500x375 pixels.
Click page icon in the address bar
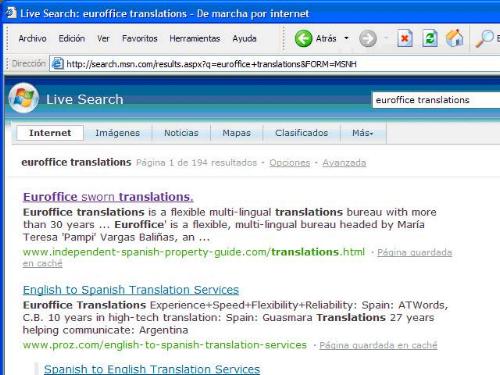57,63
